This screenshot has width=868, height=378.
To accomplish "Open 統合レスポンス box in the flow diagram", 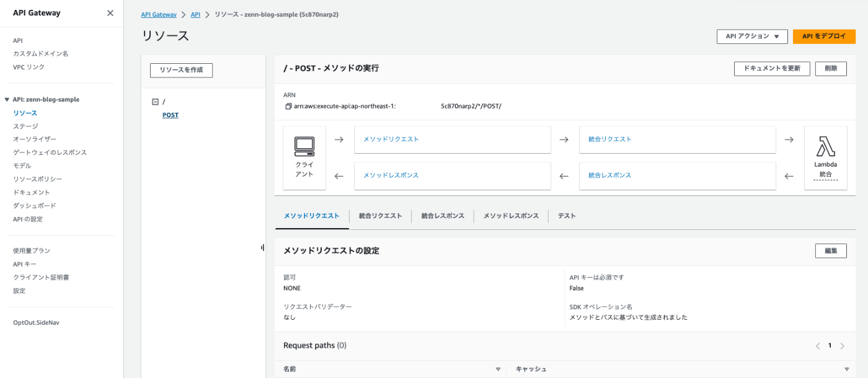I will point(677,176).
